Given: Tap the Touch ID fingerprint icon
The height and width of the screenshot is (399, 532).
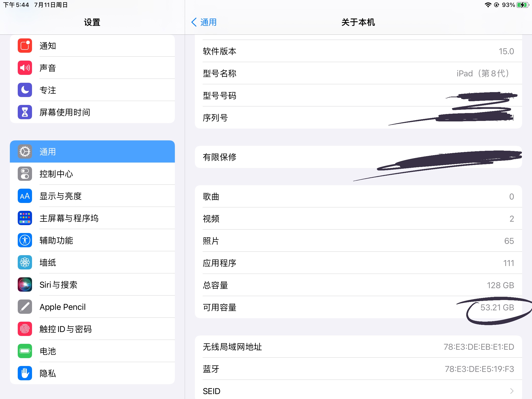Looking at the screenshot, I should point(25,329).
